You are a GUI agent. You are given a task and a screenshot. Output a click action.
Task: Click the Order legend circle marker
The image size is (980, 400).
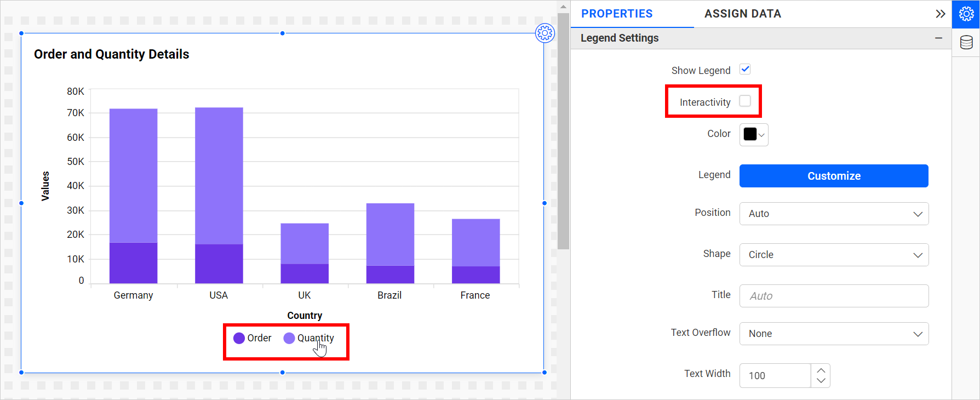[239, 338]
